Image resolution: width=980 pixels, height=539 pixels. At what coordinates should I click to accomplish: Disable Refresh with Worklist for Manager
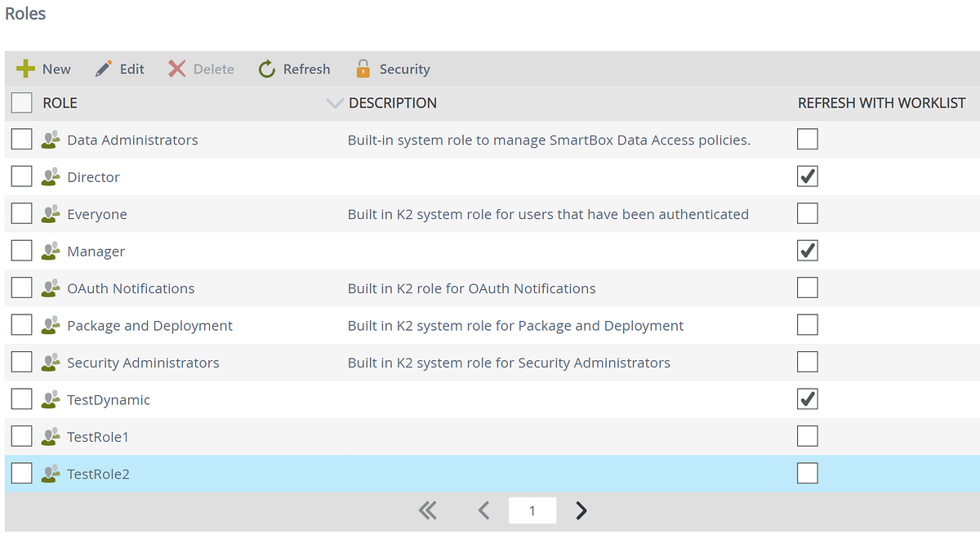coord(807,250)
